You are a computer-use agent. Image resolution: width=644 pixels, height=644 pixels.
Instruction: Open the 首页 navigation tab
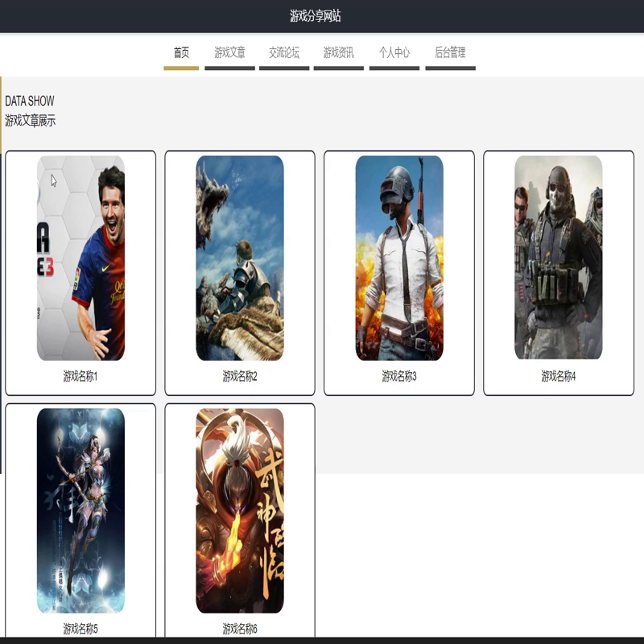click(181, 52)
